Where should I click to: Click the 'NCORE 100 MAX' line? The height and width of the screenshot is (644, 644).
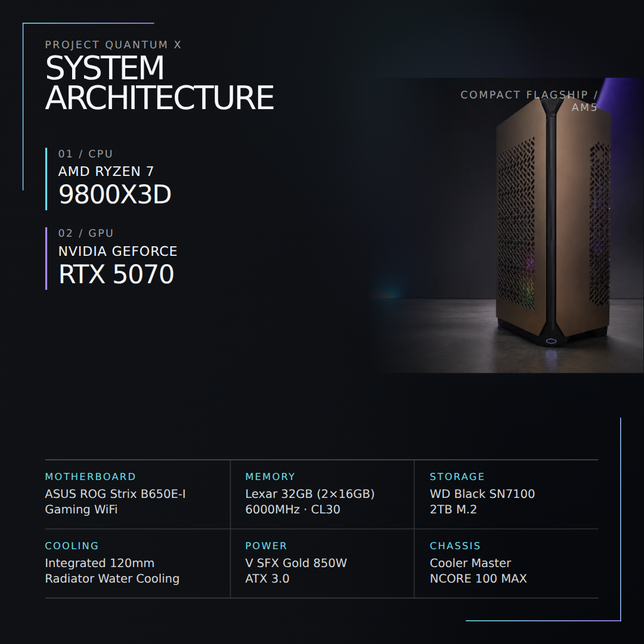(x=478, y=578)
